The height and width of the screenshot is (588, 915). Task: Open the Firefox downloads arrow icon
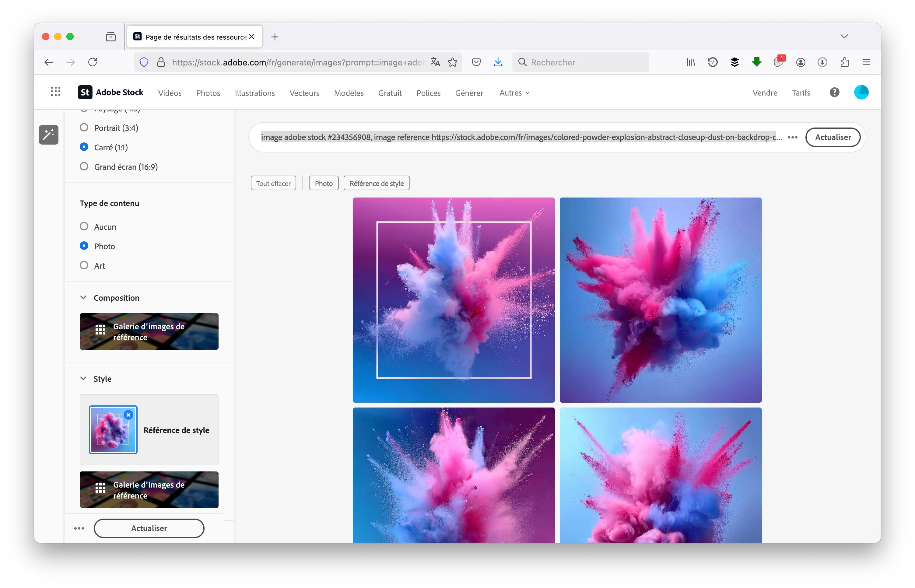click(x=498, y=62)
